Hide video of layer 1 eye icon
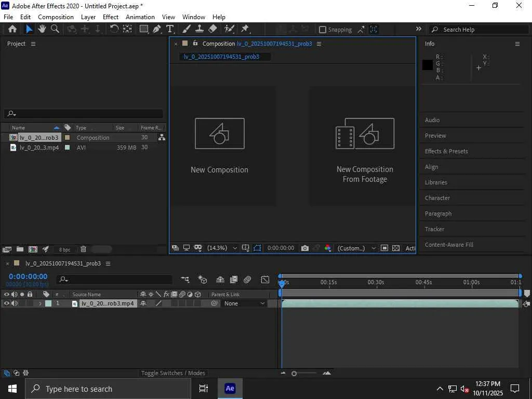This screenshot has height=399, width=532. [6, 303]
